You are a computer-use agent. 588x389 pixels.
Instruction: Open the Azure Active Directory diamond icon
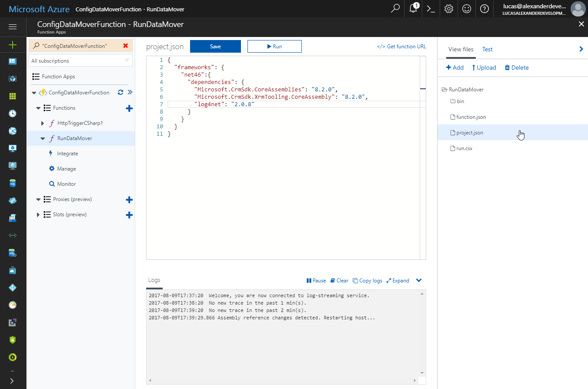[x=13, y=288]
